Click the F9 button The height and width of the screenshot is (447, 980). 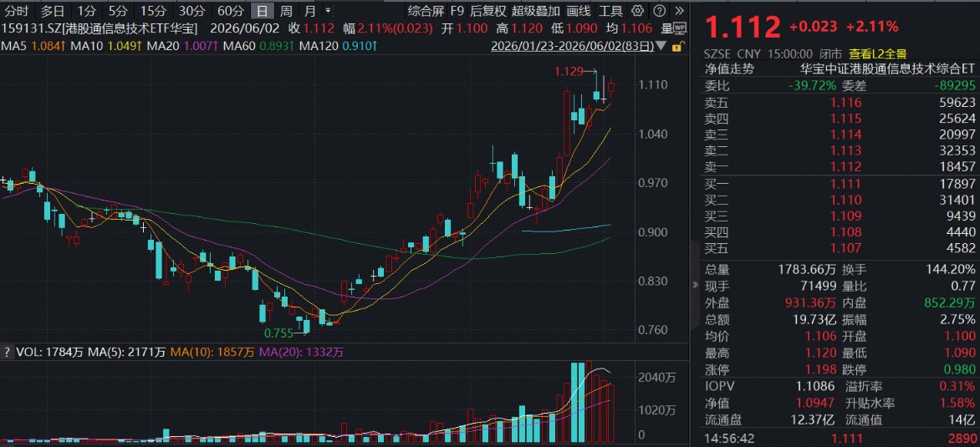457,11
